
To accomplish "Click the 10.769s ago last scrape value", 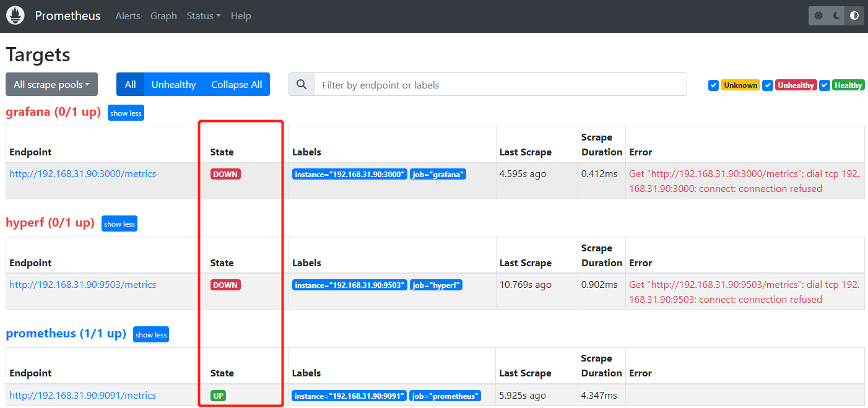I will tap(525, 285).
